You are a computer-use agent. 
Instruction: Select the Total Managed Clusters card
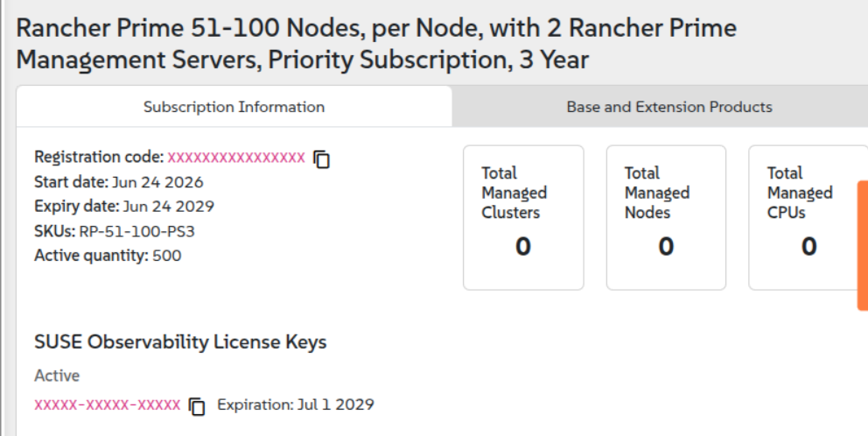(523, 218)
